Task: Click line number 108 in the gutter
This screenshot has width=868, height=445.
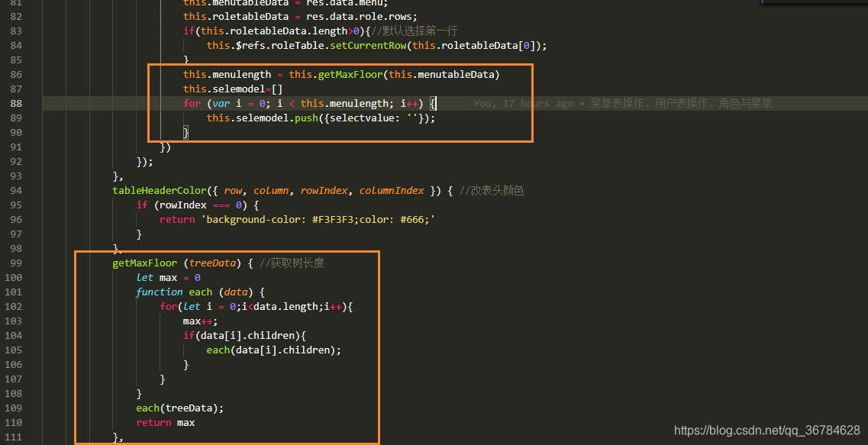Action: click(14, 394)
